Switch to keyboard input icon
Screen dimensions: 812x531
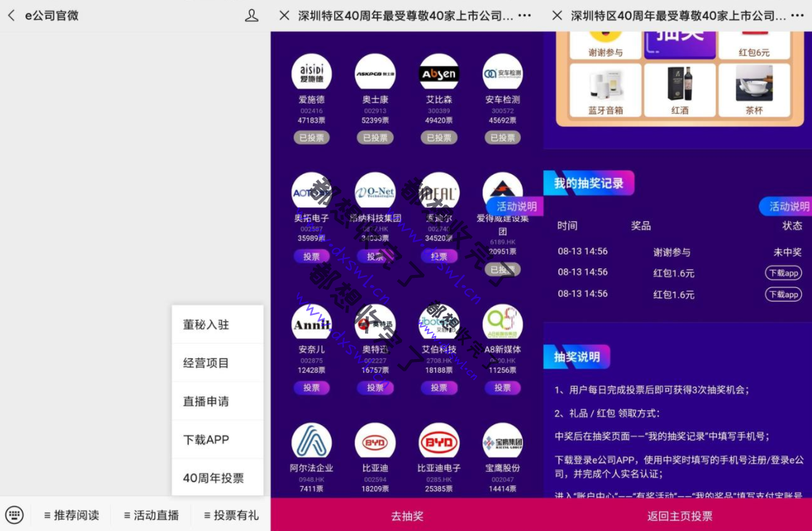pyautogui.click(x=15, y=515)
